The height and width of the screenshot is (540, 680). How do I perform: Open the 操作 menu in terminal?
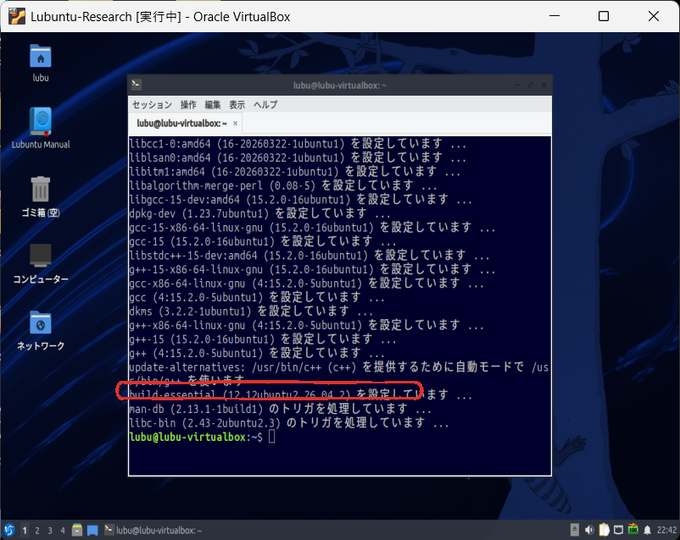pos(188,105)
